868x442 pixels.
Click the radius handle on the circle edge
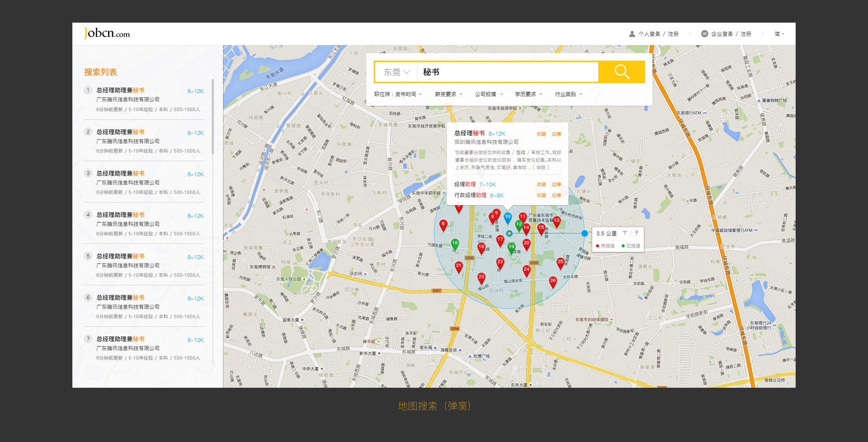[585, 233]
